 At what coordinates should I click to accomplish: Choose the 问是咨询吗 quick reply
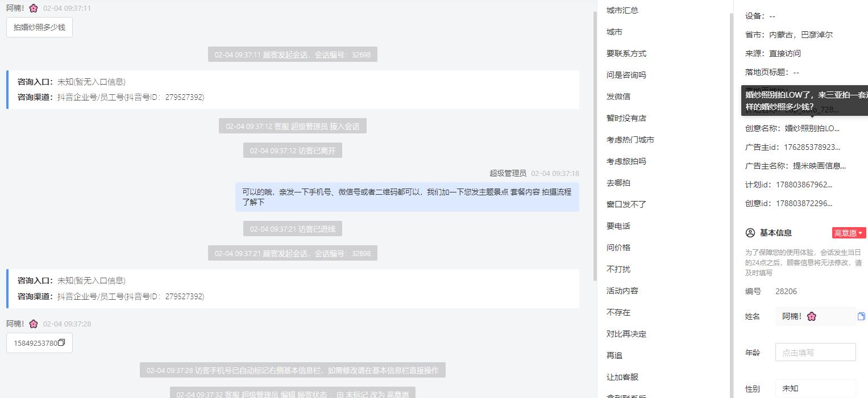coord(626,75)
